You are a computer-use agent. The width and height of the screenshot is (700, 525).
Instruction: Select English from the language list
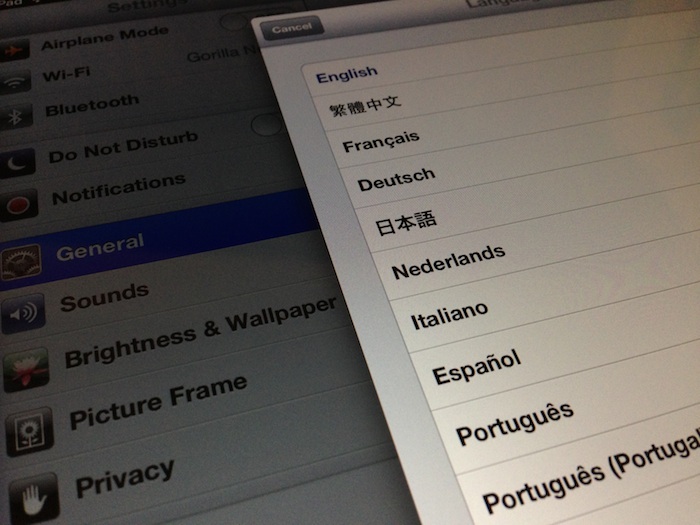tap(347, 73)
